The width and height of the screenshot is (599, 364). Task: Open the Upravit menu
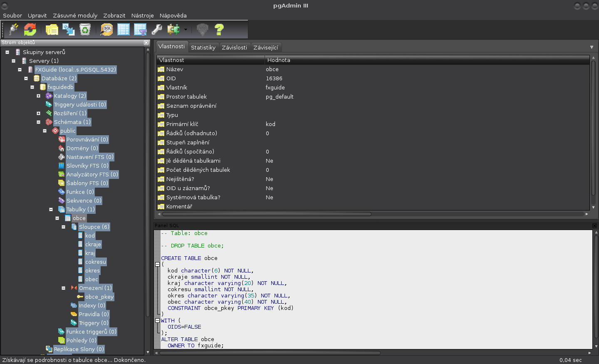37,15
